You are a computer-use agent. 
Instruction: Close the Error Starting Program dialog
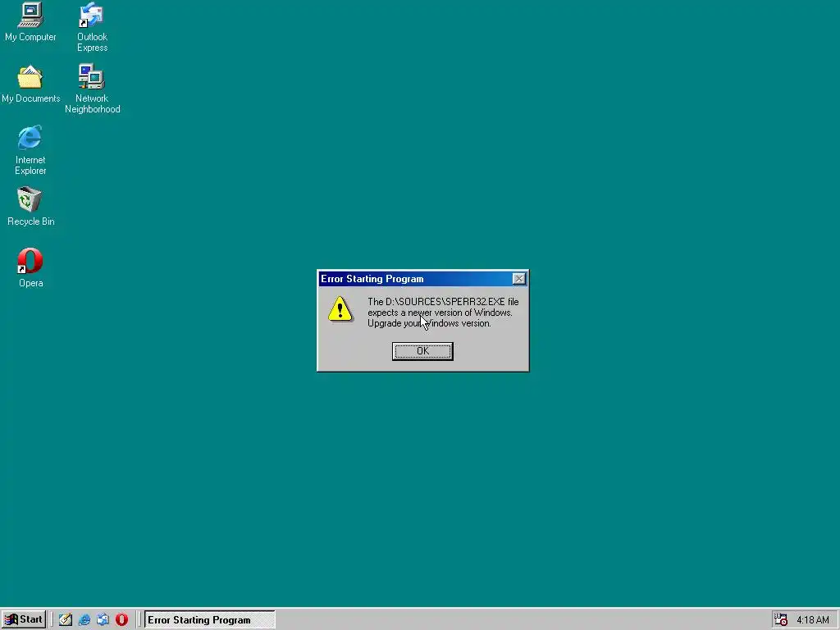[518, 279]
